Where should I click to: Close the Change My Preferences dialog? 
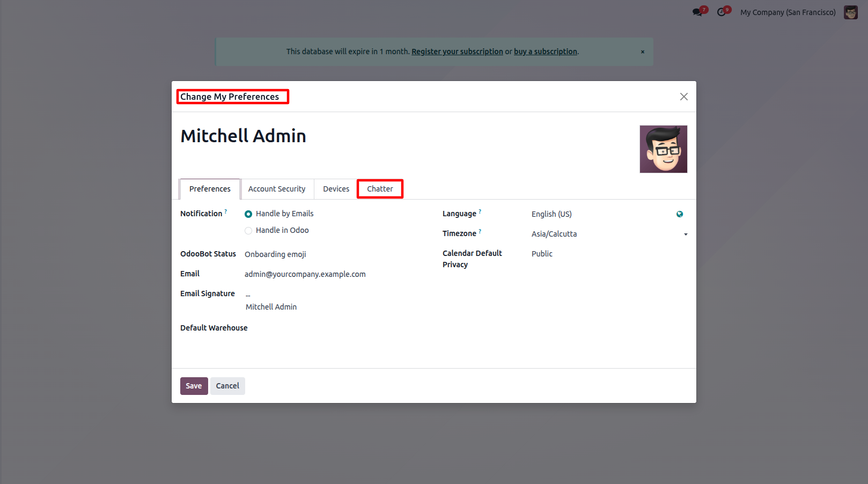click(684, 97)
